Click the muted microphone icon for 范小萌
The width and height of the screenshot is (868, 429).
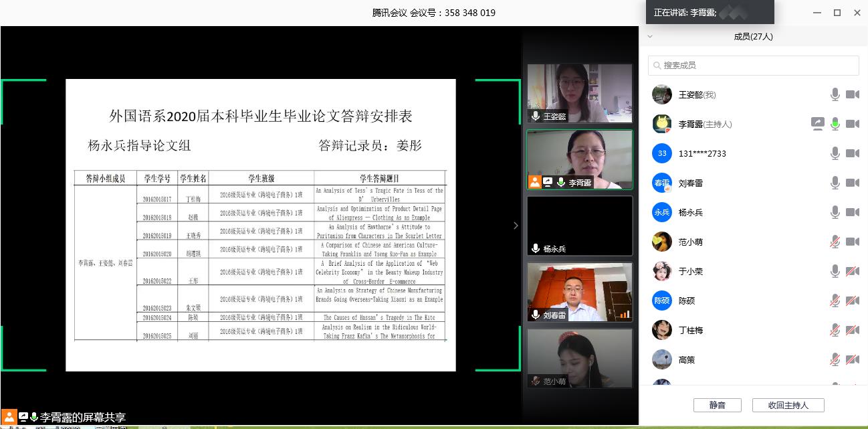click(835, 242)
